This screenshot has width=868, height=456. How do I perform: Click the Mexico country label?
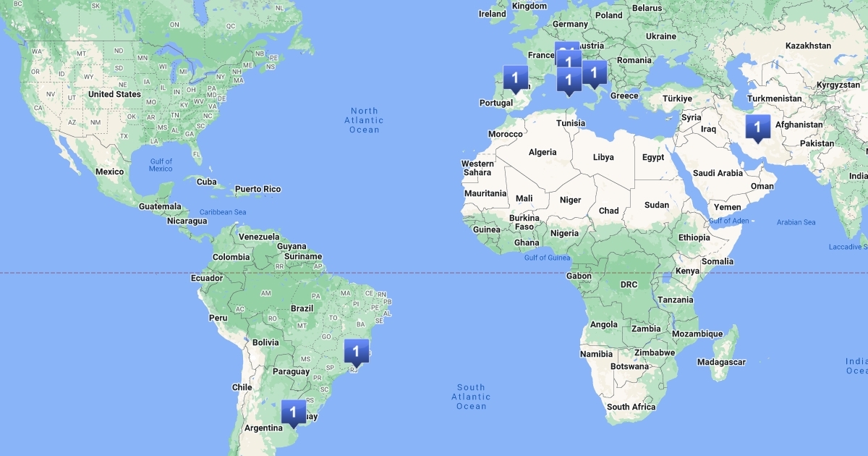[x=110, y=172]
